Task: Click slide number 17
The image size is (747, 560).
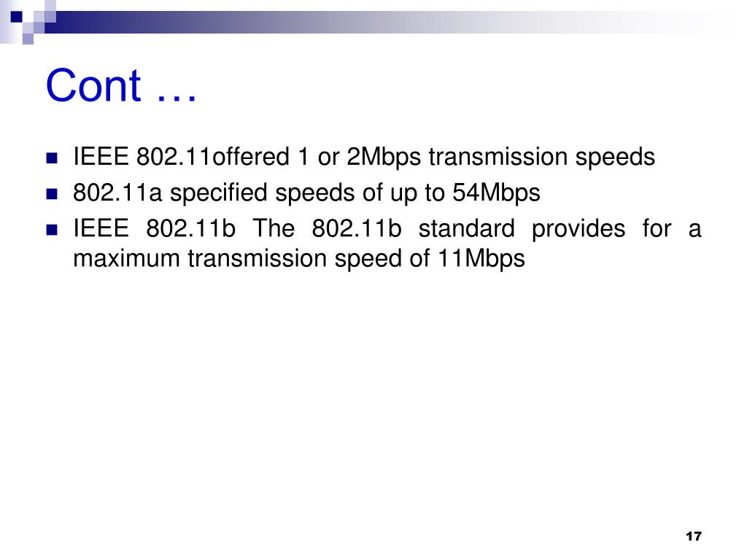Action: tap(694, 536)
